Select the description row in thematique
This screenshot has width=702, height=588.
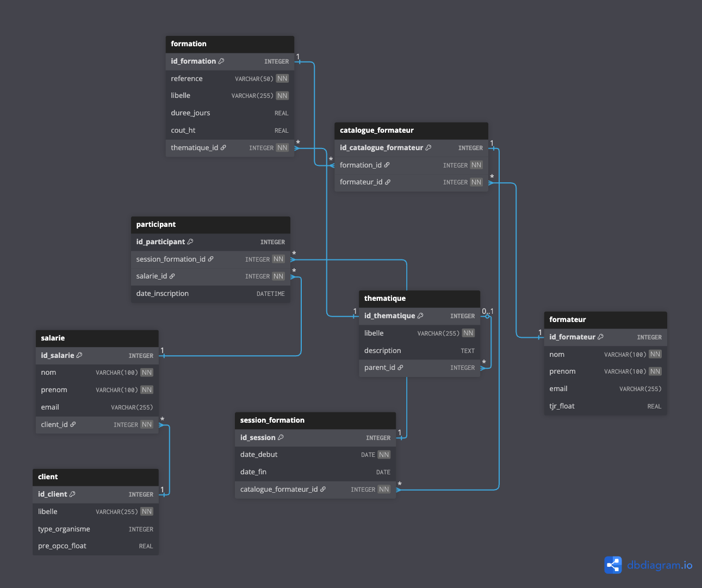click(x=419, y=351)
